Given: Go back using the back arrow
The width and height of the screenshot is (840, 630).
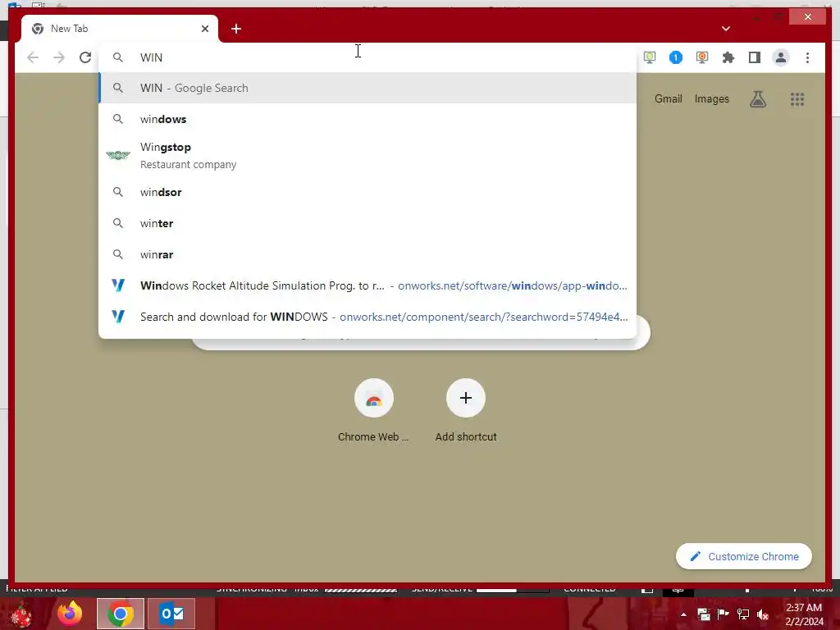Looking at the screenshot, I should 33,57.
